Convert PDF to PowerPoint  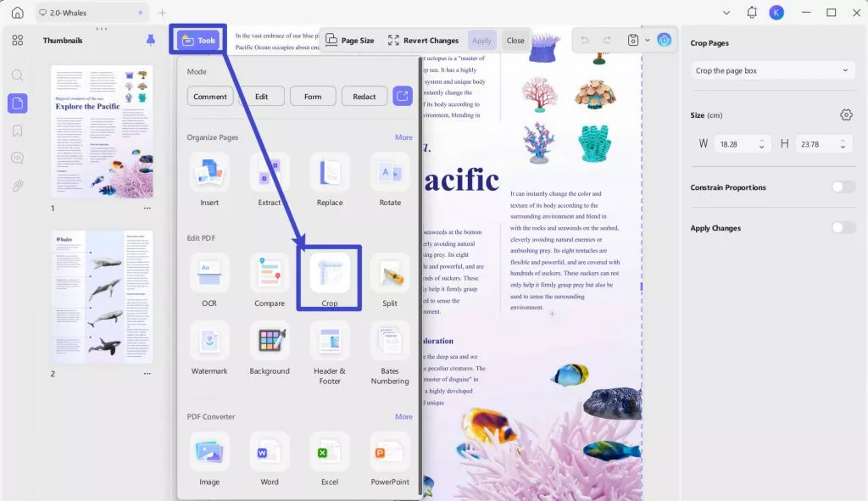point(390,460)
